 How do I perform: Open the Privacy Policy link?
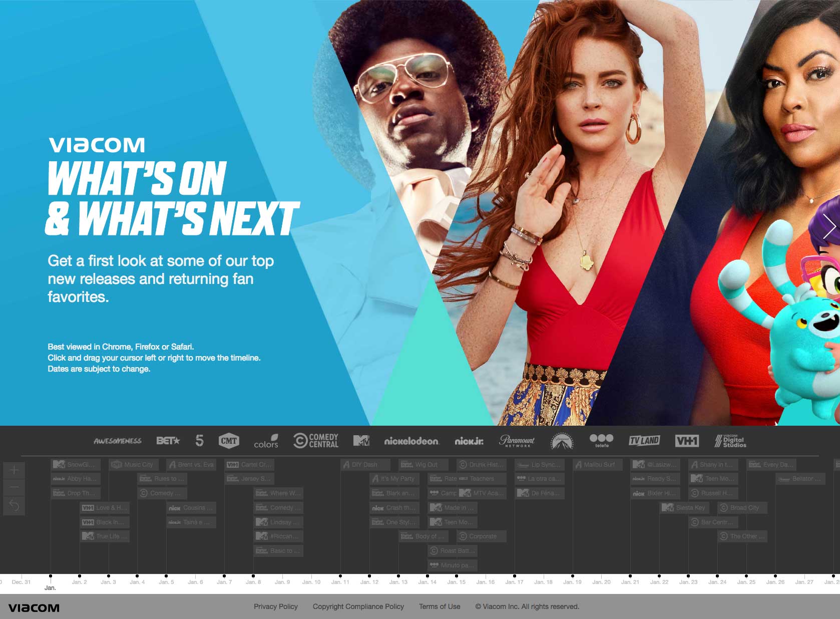276,606
